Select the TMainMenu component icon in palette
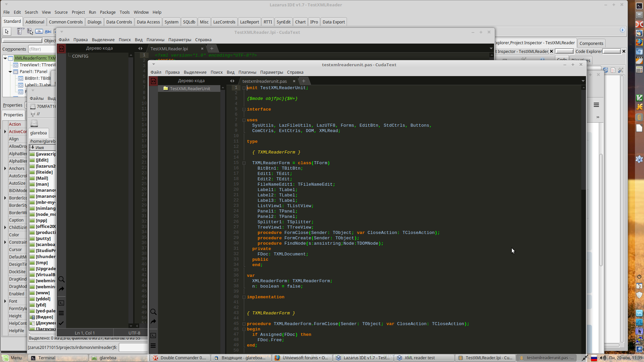 [20, 32]
